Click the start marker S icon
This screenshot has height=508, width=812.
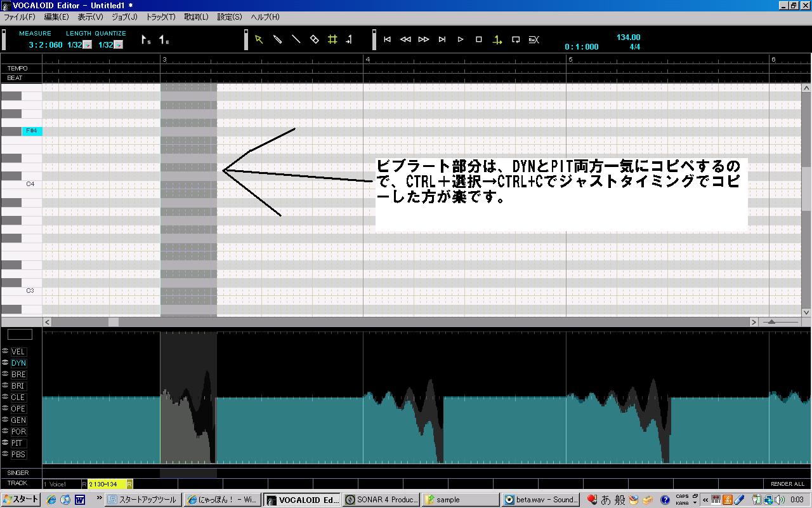(x=146, y=40)
